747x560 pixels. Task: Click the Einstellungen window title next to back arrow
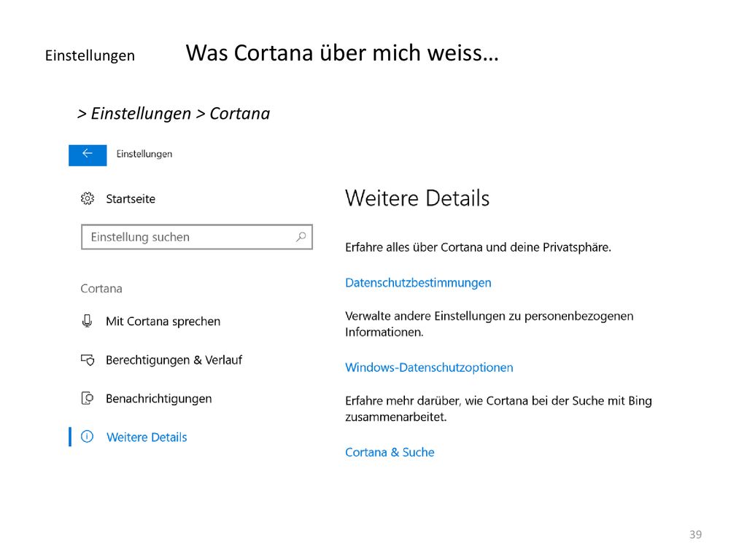(x=144, y=154)
